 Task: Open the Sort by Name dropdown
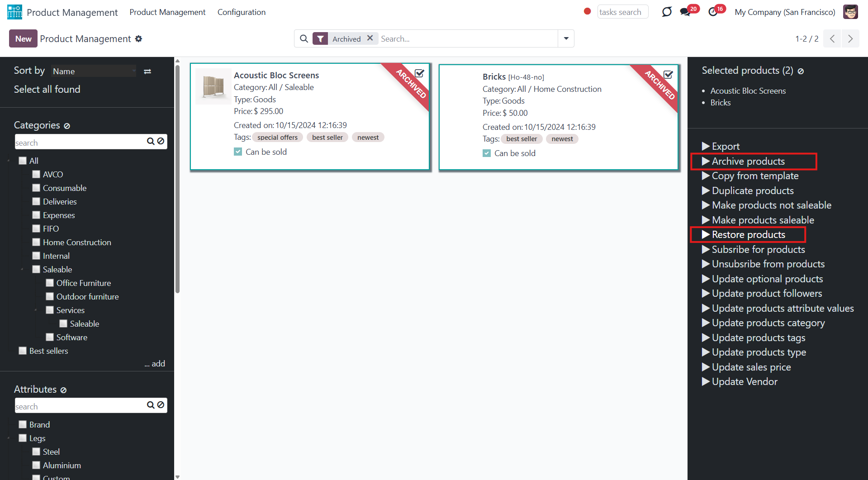click(x=94, y=71)
